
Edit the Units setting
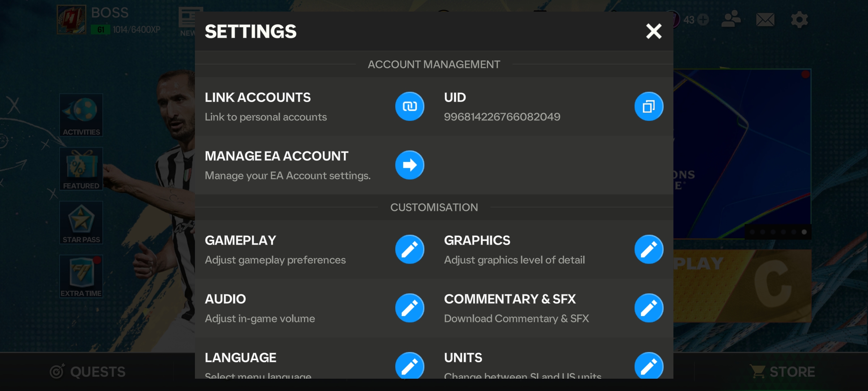pyautogui.click(x=649, y=366)
